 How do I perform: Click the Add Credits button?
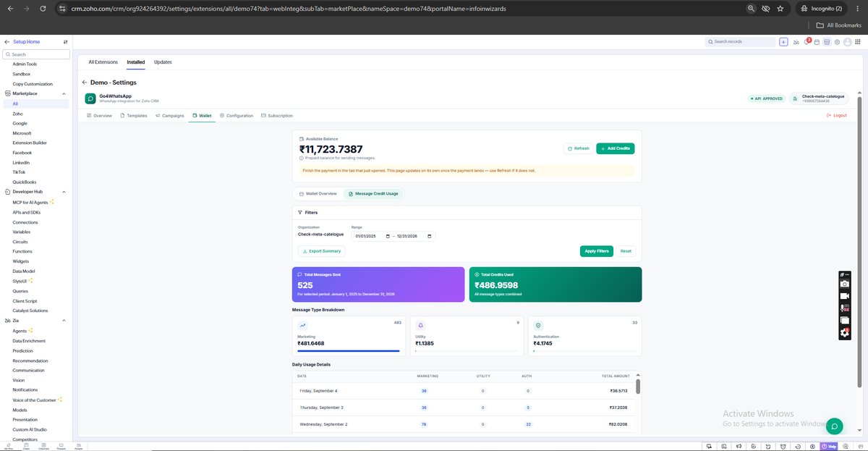pyautogui.click(x=615, y=148)
